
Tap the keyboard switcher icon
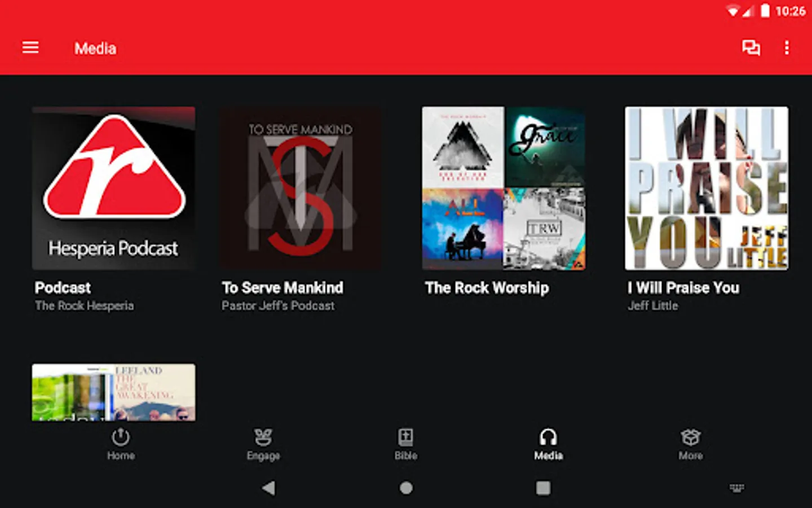coord(737,488)
